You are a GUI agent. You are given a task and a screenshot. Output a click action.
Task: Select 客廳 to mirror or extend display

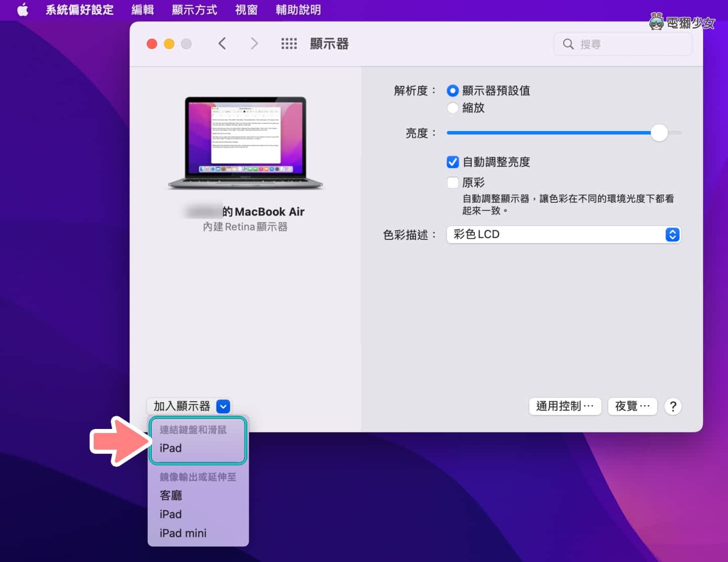[171, 495]
